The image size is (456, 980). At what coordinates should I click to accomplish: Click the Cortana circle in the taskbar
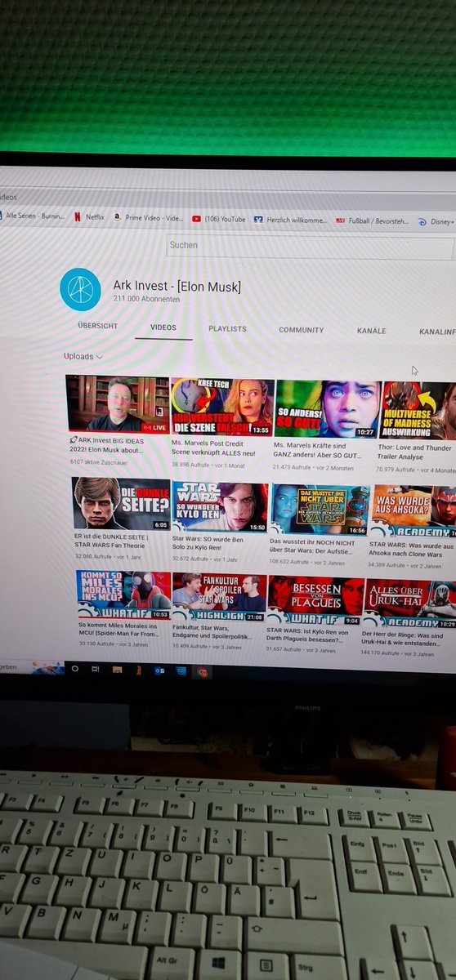75,667
